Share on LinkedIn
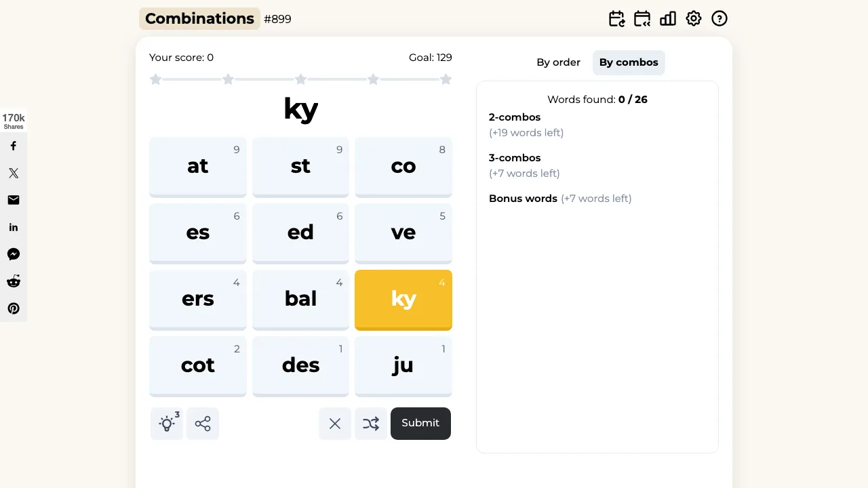868x488 pixels. (x=14, y=227)
